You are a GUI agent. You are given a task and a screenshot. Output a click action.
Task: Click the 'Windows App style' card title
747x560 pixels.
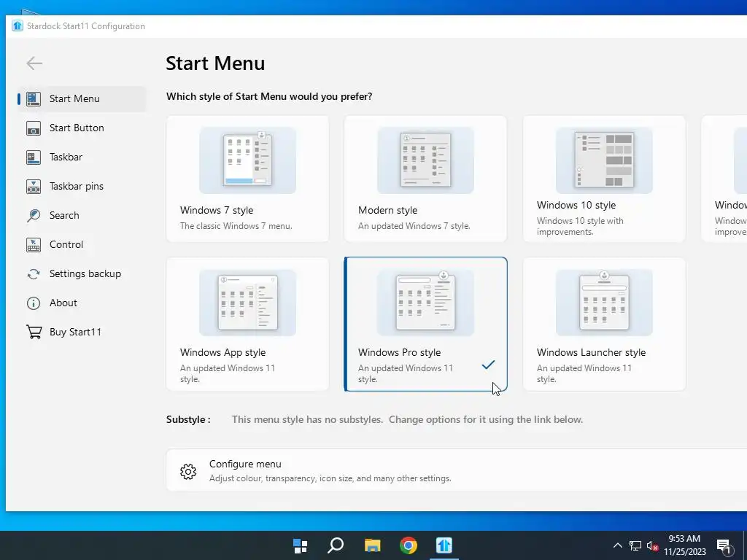point(223,352)
